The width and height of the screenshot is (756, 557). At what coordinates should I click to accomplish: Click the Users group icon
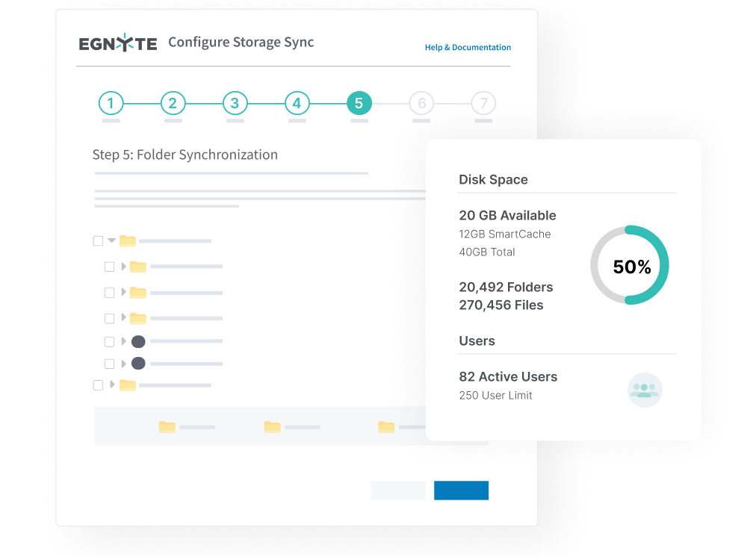pyautogui.click(x=644, y=390)
